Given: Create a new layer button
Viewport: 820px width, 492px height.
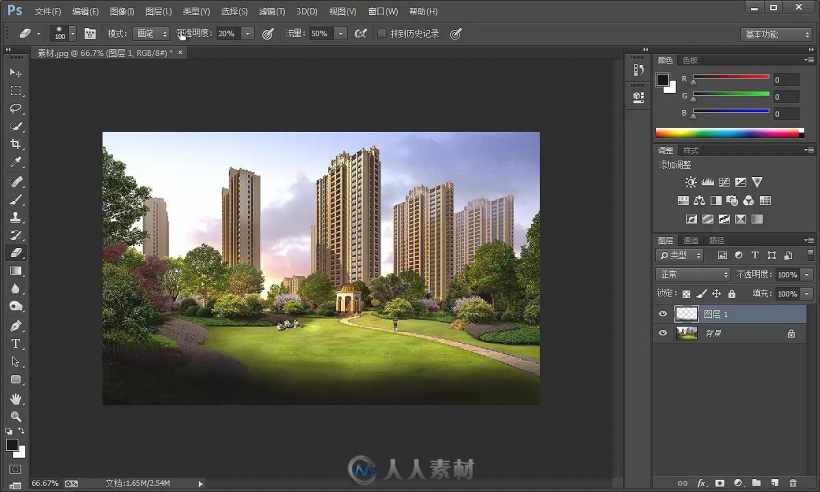Looking at the screenshot, I should (775, 483).
